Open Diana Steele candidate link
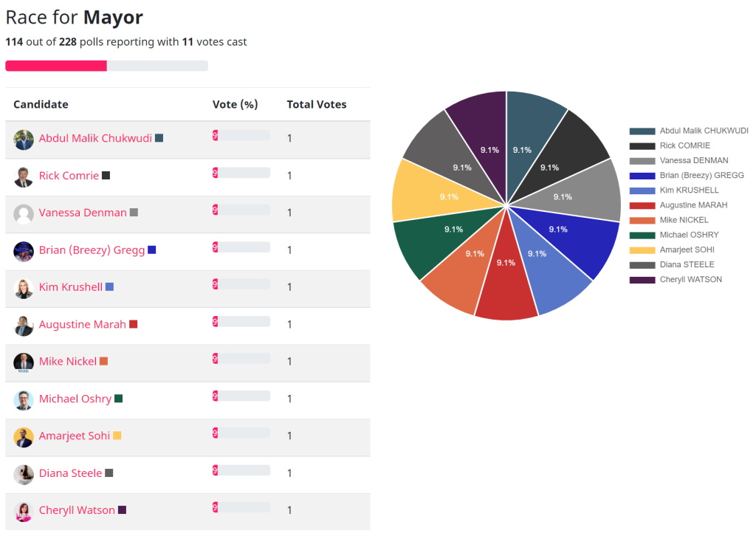The width and height of the screenshot is (756, 536). click(x=70, y=473)
